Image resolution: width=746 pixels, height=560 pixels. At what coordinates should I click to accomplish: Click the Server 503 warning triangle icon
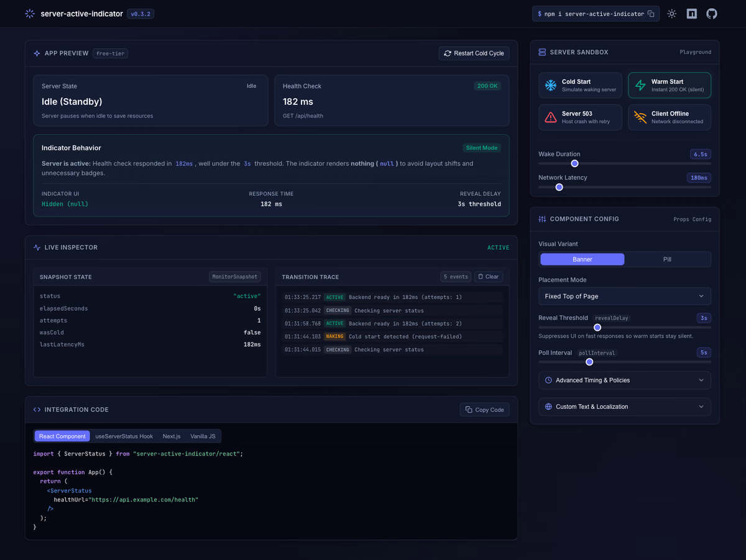point(551,117)
